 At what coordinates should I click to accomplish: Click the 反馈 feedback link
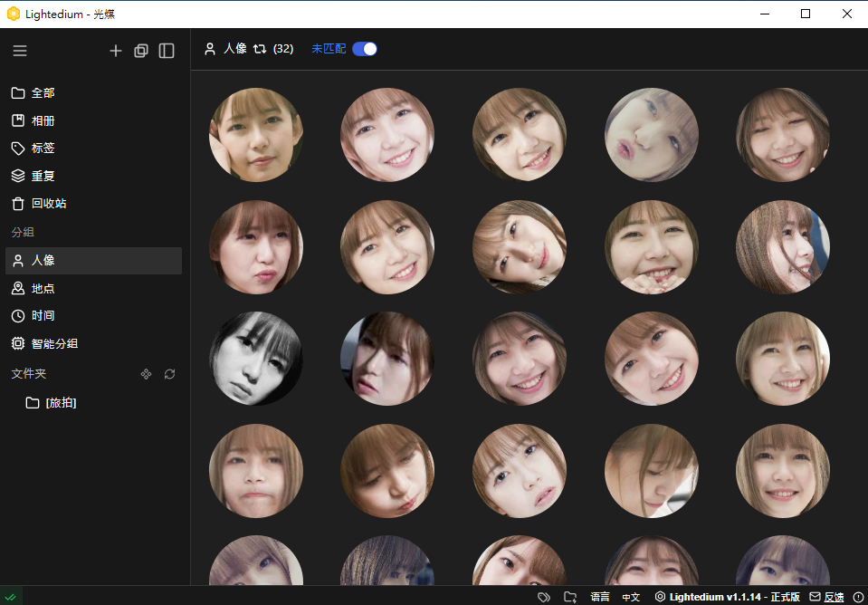tap(834, 597)
